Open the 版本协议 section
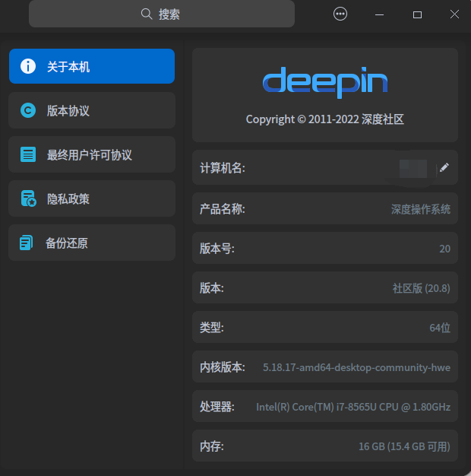 point(92,110)
